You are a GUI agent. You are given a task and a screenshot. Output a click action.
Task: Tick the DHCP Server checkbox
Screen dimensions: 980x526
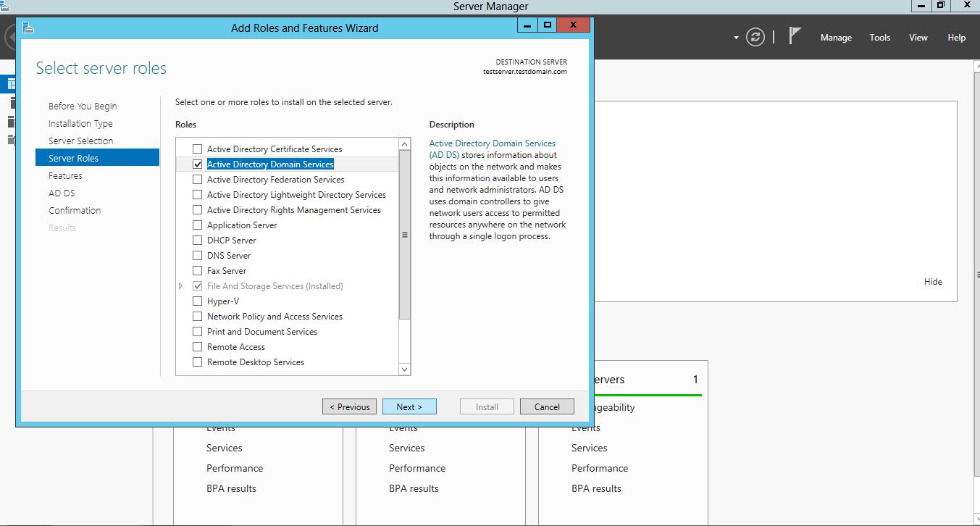pos(197,241)
